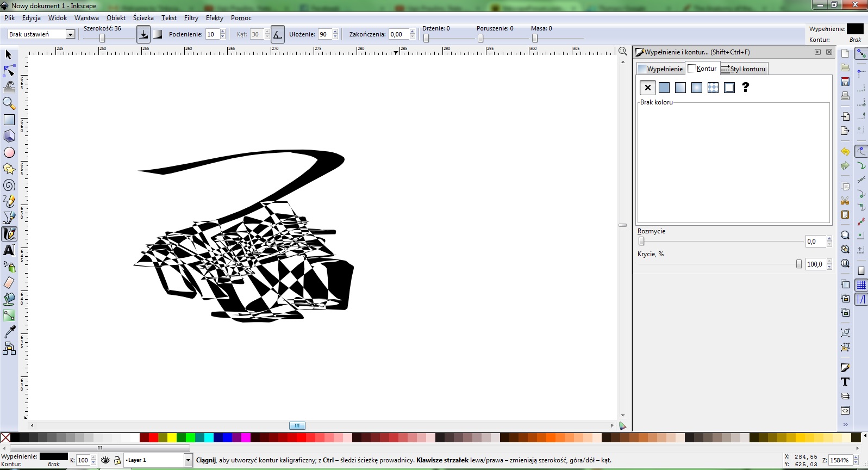The height and width of the screenshot is (470, 868).
Task: Select the Node editing tool
Action: (x=9, y=71)
